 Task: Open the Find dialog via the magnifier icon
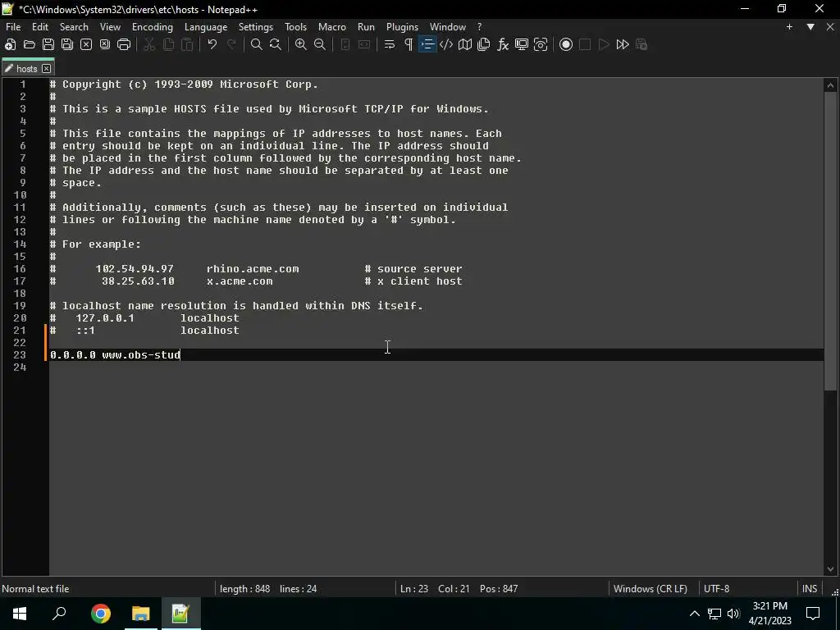click(x=257, y=44)
